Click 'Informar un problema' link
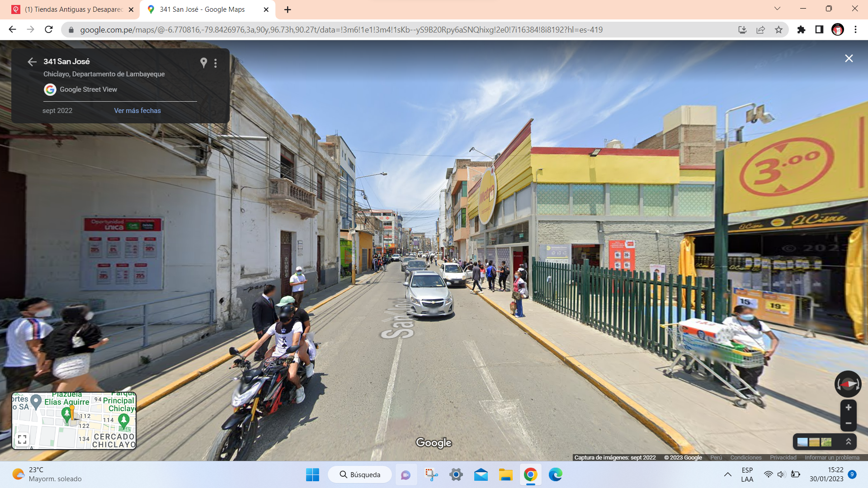This screenshot has width=868, height=488. (x=832, y=457)
